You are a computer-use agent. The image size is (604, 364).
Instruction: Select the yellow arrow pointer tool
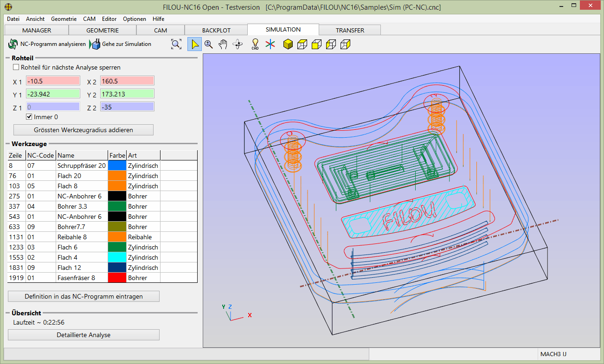195,44
